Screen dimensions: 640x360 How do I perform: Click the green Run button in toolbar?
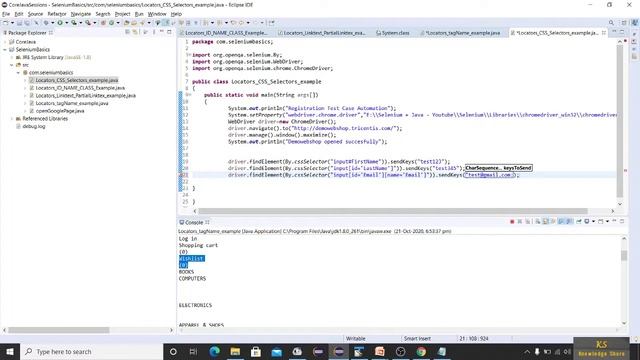coord(60,23)
